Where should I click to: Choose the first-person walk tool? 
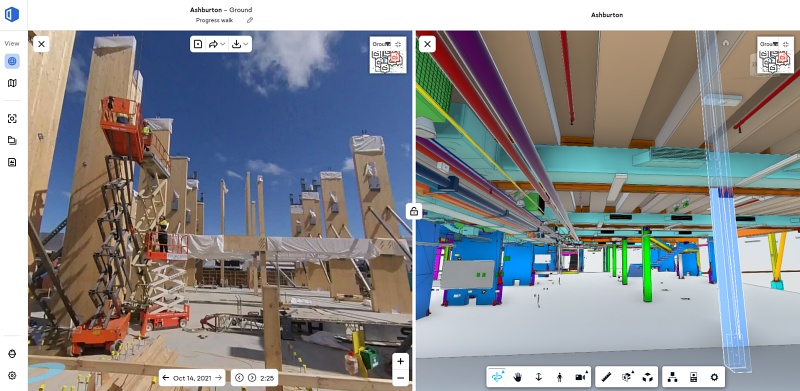click(559, 377)
